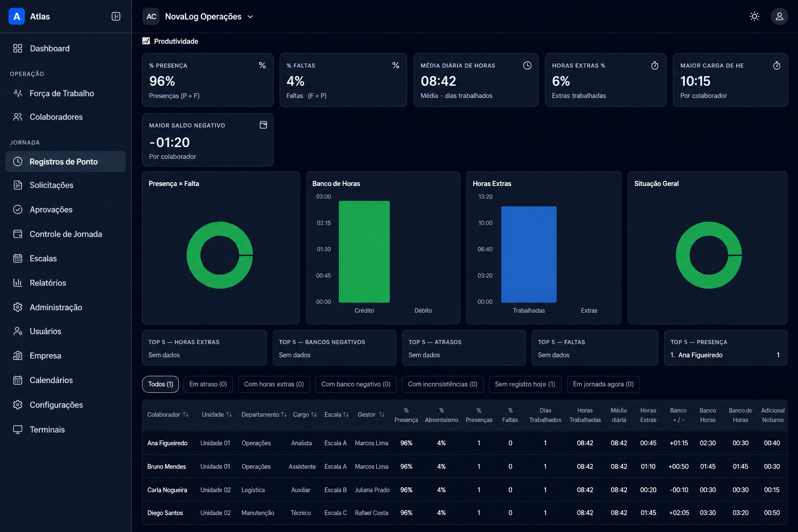The height and width of the screenshot is (532, 798).
Task: Click the Colaboradores people icon
Action: point(18,117)
